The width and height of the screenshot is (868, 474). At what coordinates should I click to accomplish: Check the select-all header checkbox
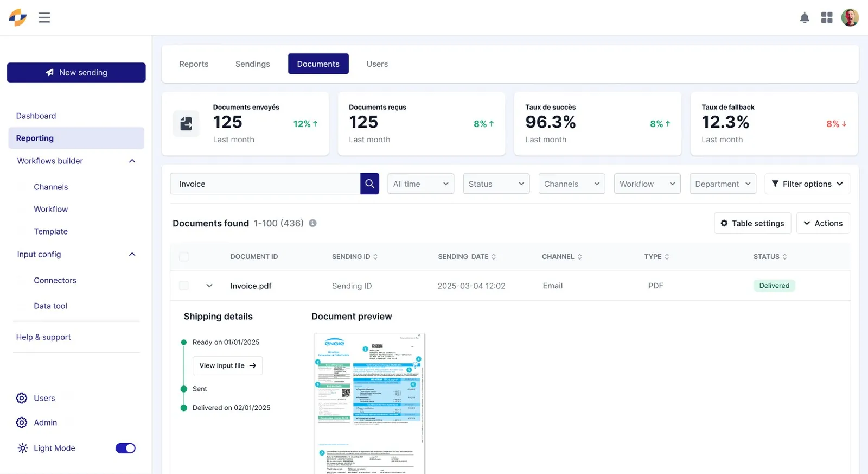pyautogui.click(x=184, y=257)
